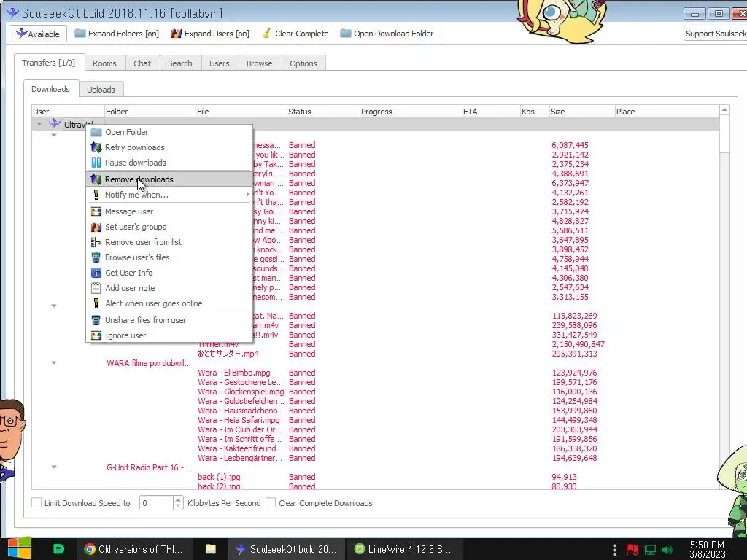Click the download speed limit input field
747x560 pixels.
(x=156, y=503)
